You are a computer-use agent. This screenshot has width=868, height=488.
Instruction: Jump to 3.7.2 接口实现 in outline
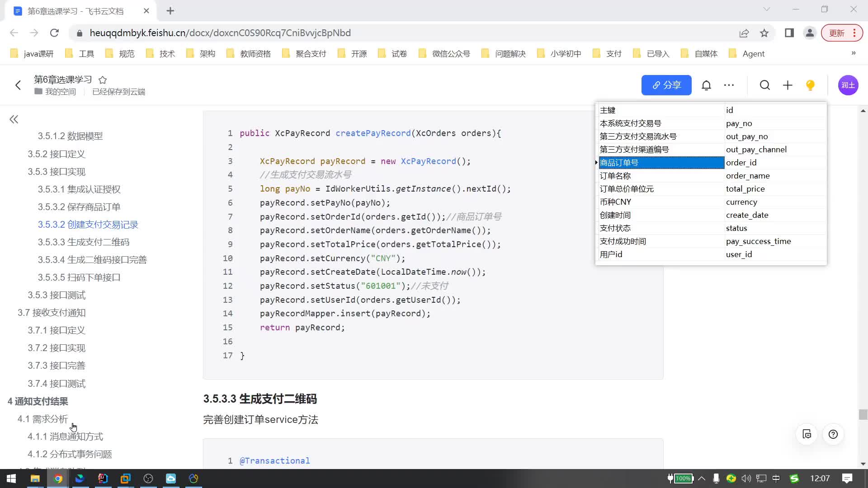pyautogui.click(x=57, y=348)
